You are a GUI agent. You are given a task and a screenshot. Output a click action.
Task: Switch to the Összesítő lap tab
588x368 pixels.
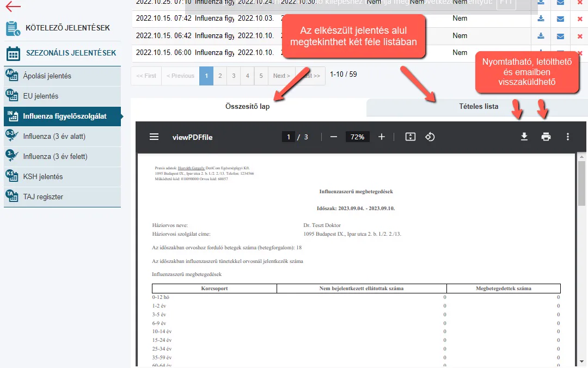(x=248, y=107)
